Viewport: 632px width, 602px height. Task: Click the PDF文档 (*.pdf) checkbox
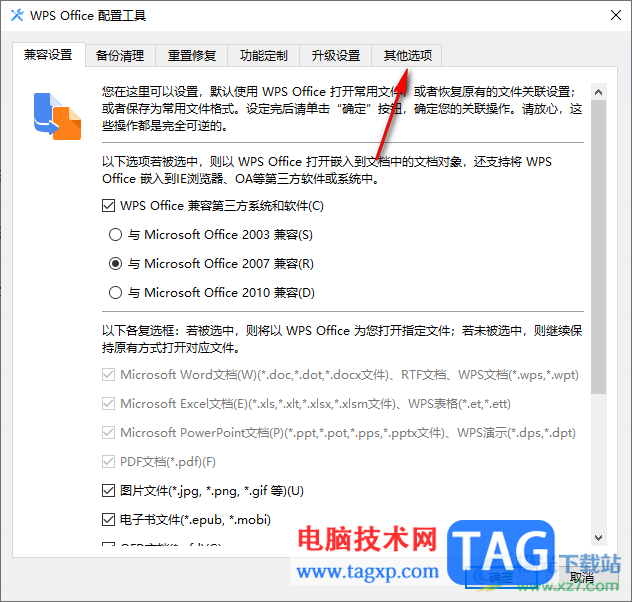pos(108,462)
